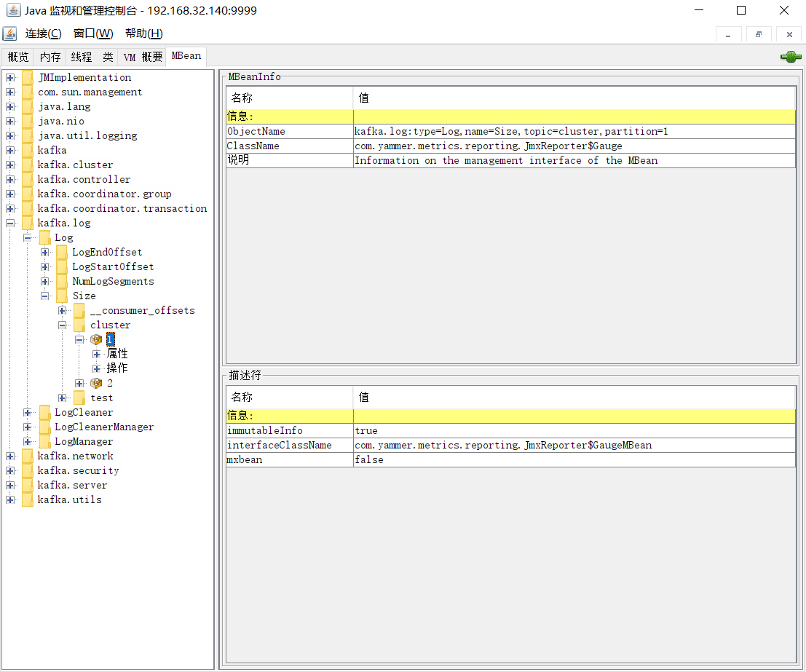
Task: Click the Java icon in menu bar
Action: click(9, 33)
